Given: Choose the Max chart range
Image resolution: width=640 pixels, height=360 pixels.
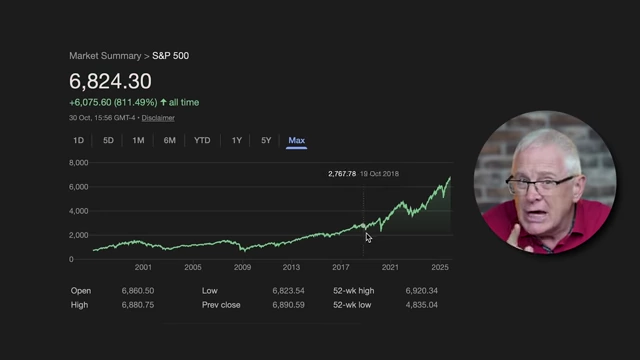Looking at the screenshot, I should (296, 140).
